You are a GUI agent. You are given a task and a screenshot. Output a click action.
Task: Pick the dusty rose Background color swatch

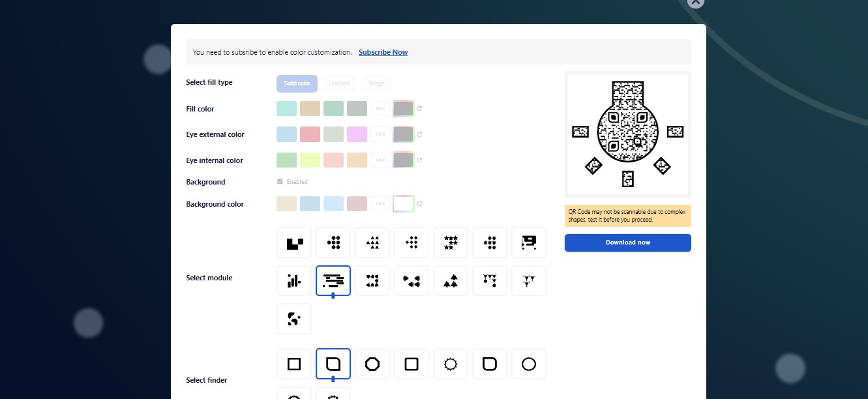tap(357, 204)
